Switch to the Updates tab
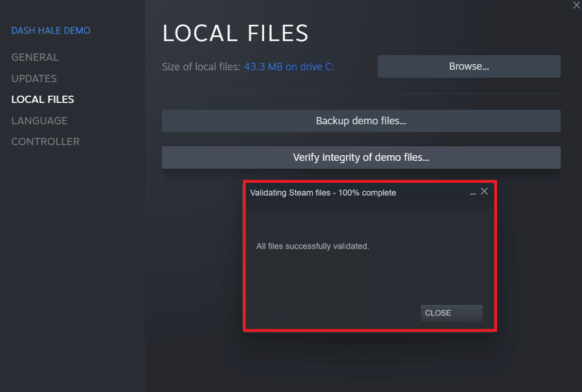 [34, 78]
